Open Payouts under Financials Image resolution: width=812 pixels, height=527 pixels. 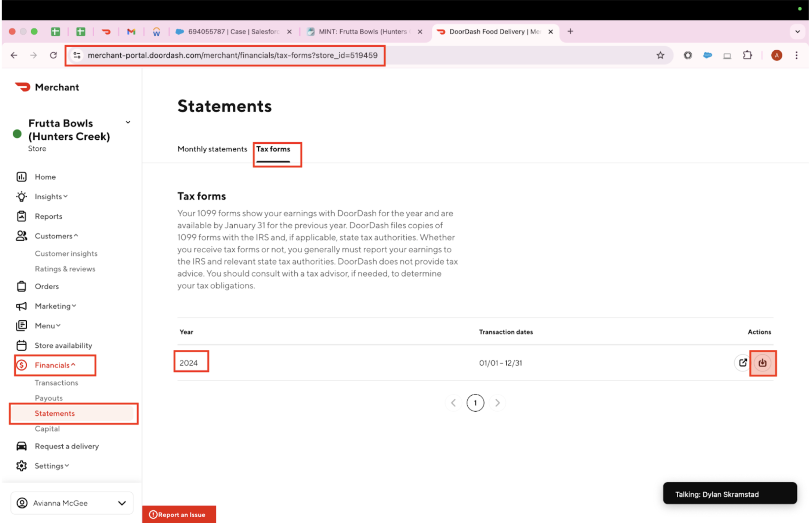pos(49,398)
